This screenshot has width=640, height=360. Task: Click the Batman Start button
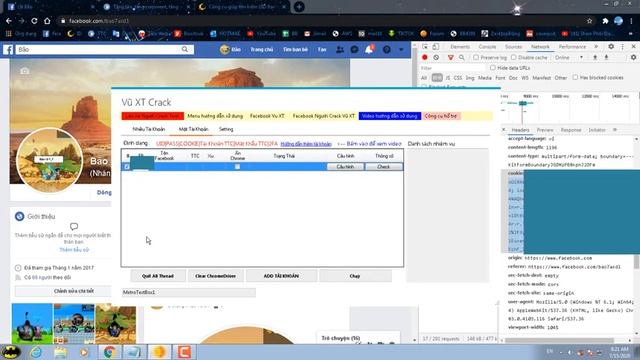click(11, 351)
